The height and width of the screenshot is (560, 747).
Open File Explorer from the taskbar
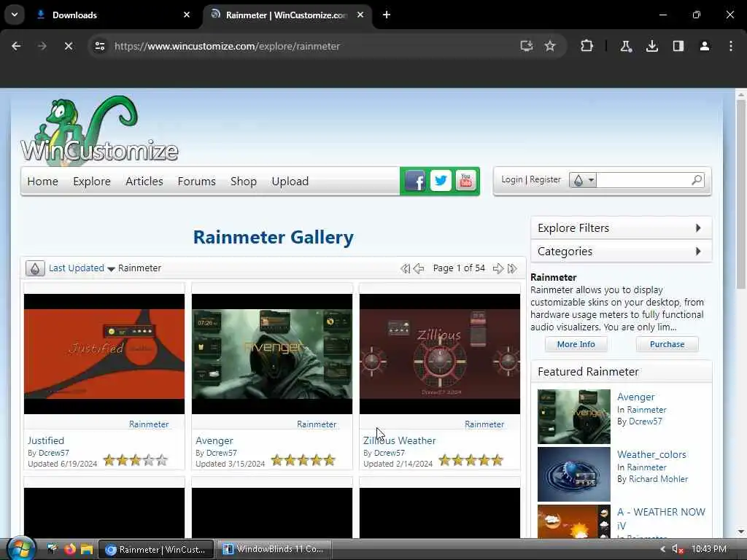[x=87, y=549]
